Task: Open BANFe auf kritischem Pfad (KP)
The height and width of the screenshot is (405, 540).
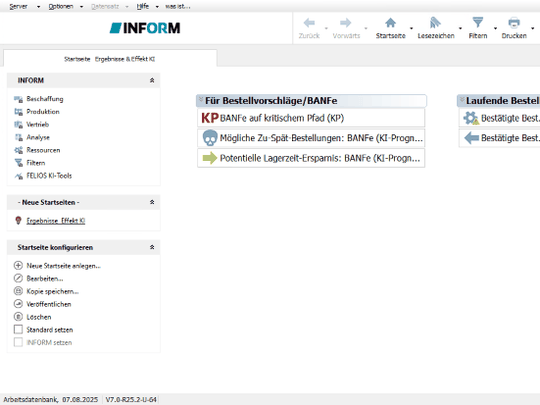Action: point(311,118)
